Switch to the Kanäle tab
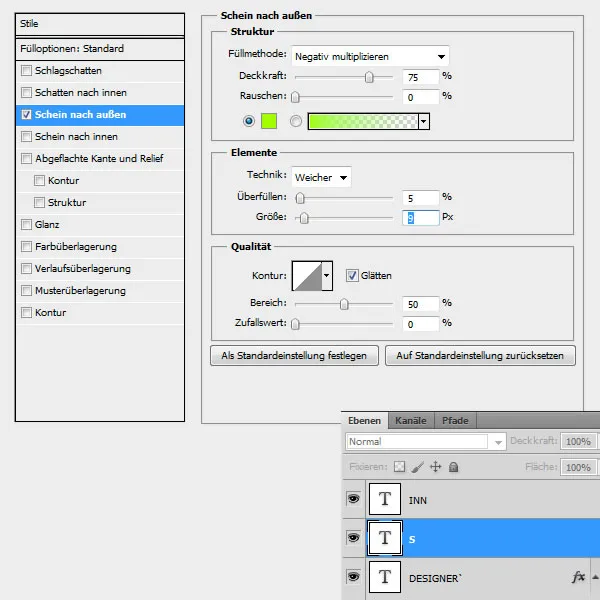Screen dimensions: 600x600 [x=411, y=421]
